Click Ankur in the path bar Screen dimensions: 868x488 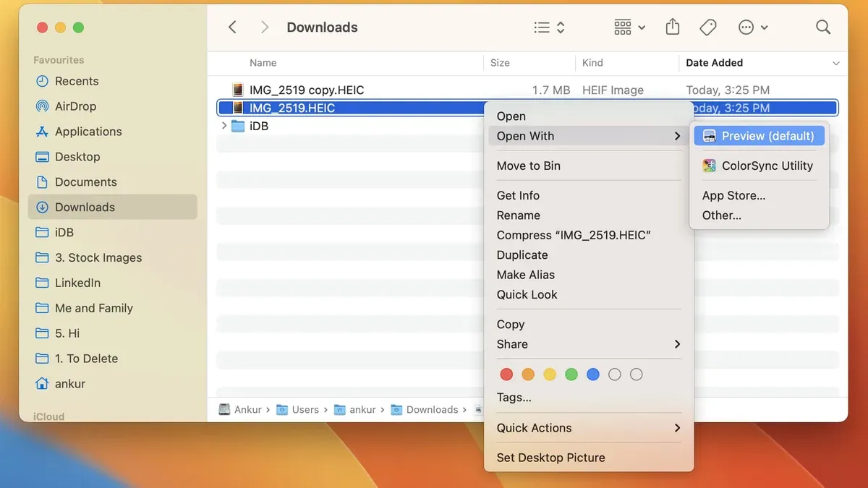[x=240, y=409]
